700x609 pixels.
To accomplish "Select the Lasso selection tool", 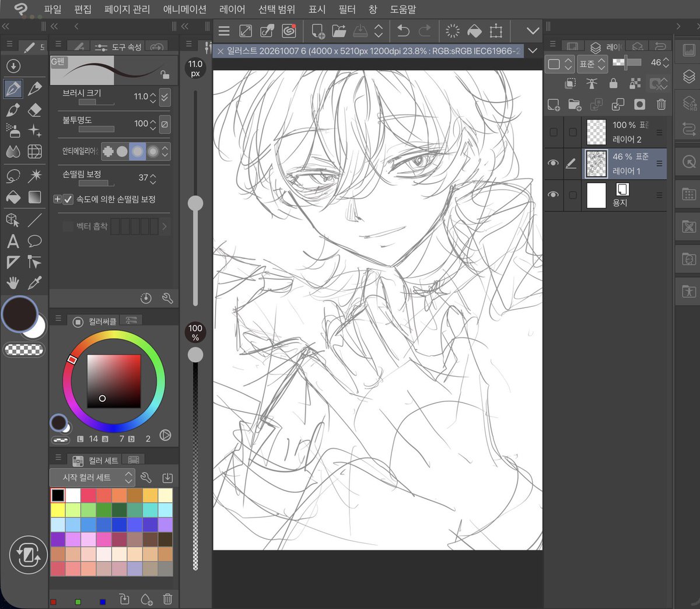I will click(13, 176).
